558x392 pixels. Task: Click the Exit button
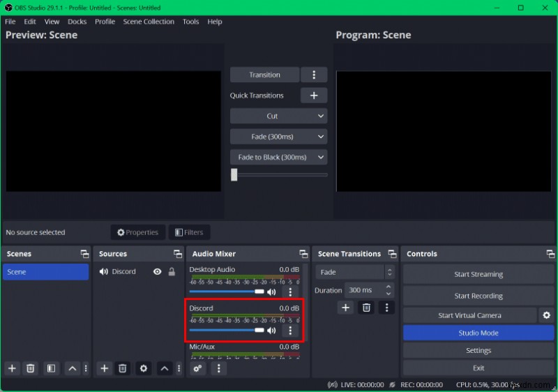[x=478, y=368]
